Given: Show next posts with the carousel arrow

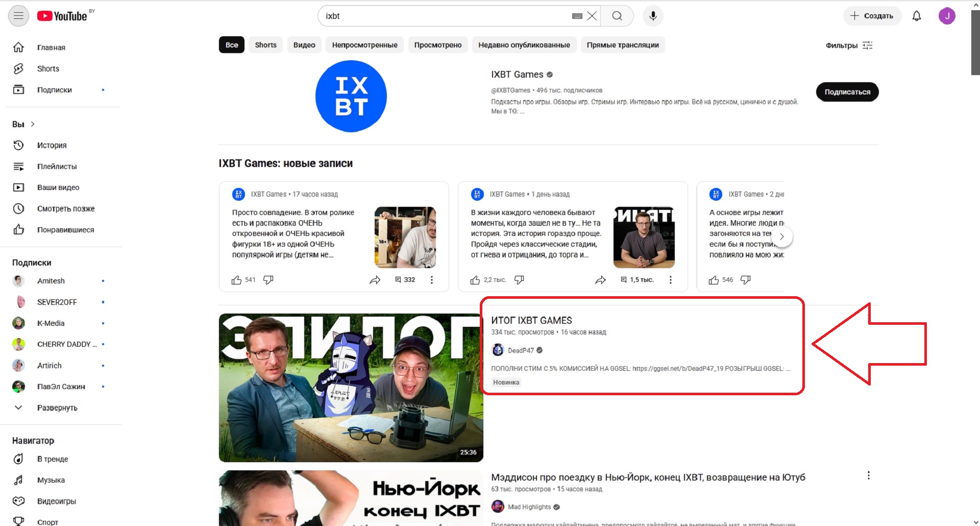Looking at the screenshot, I should pos(781,236).
